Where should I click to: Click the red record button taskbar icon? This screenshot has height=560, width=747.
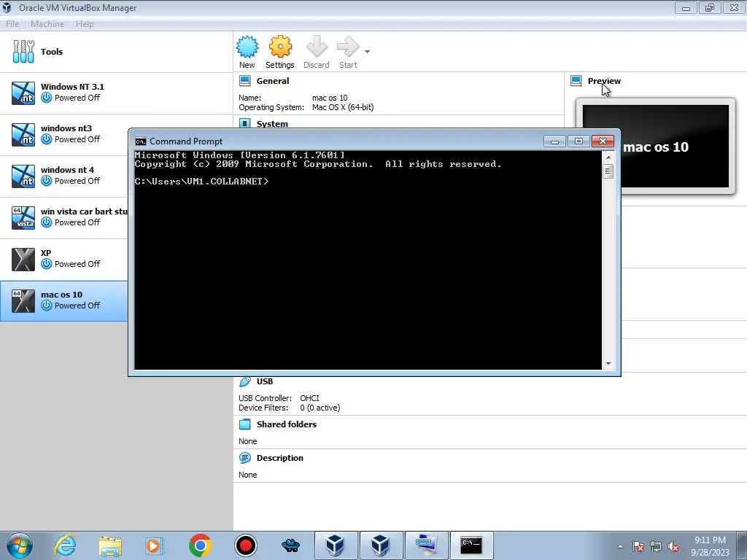point(245,545)
